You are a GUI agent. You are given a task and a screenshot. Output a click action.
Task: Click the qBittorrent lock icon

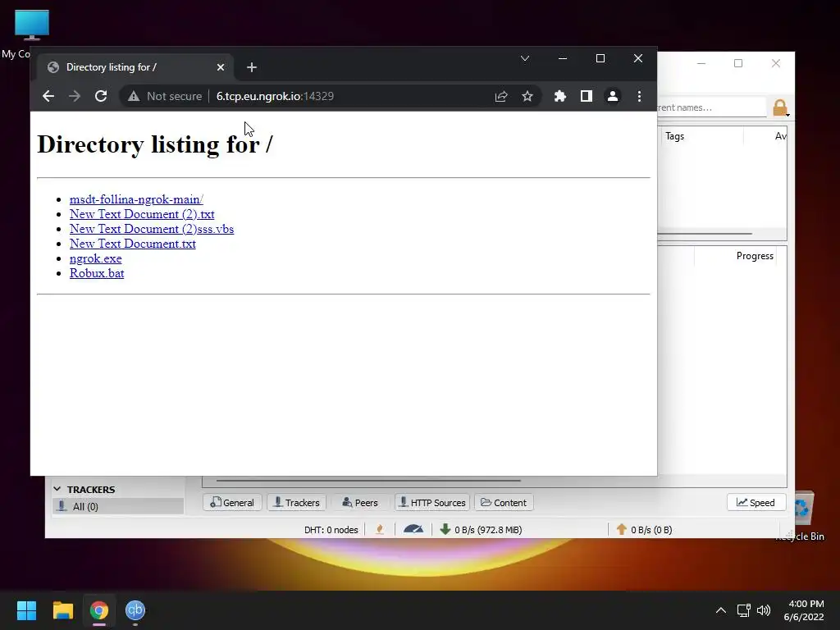[x=780, y=107]
